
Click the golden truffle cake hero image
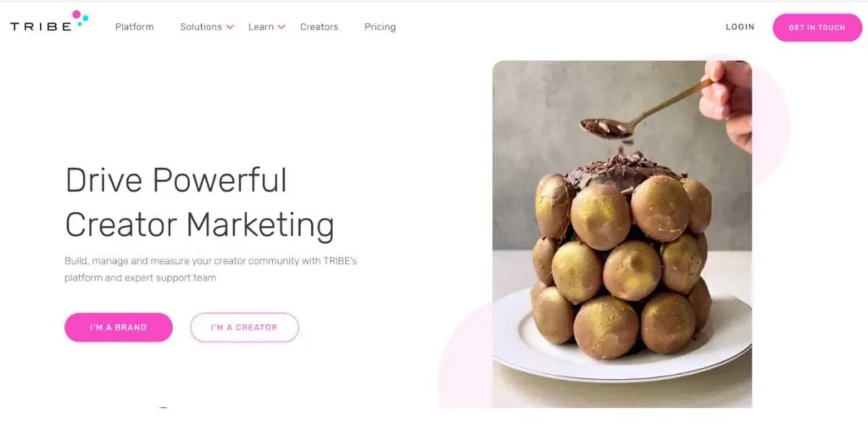coord(622,234)
